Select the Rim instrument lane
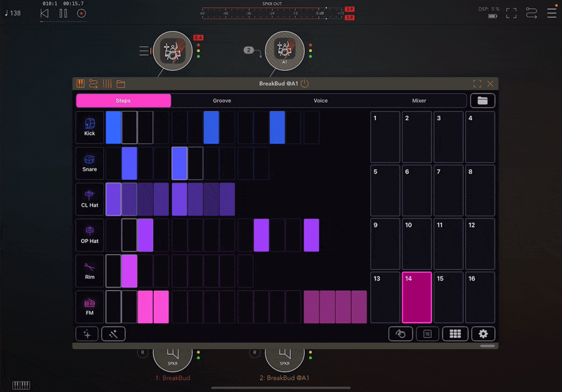The width and height of the screenshot is (562, 392). (x=90, y=271)
